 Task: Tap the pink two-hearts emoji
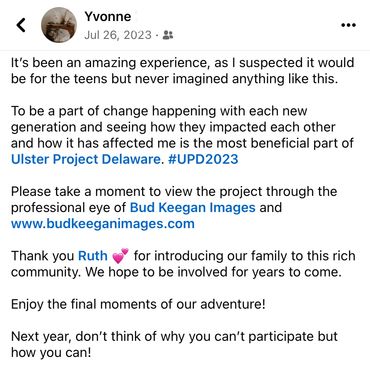pos(120,256)
